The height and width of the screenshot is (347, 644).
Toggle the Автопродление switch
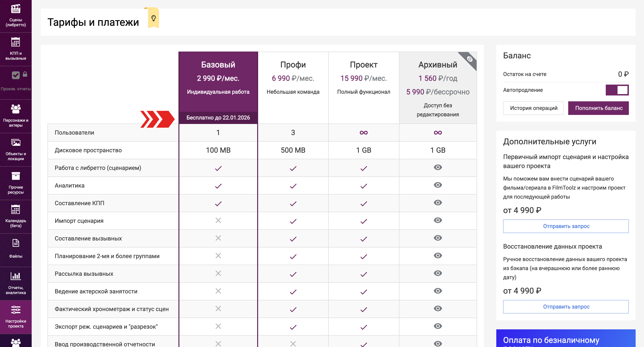(x=617, y=90)
